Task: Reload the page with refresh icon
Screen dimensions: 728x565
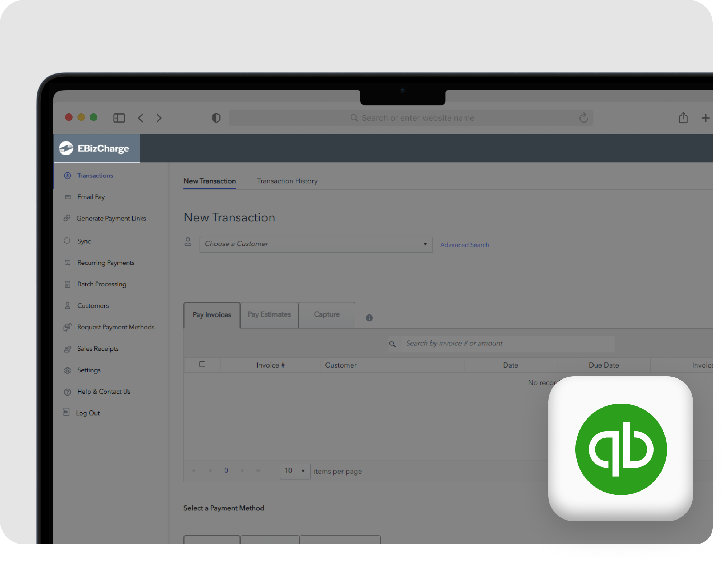Action: click(x=583, y=118)
